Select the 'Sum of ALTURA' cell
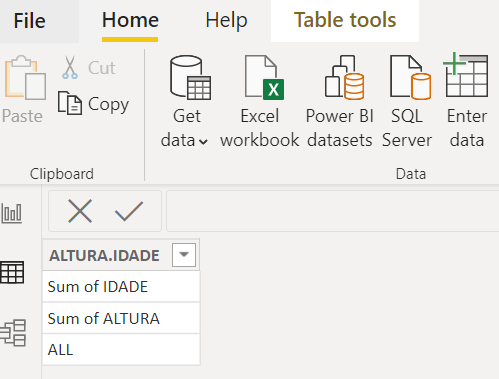Image resolution: width=499 pixels, height=379 pixels. pos(121,318)
